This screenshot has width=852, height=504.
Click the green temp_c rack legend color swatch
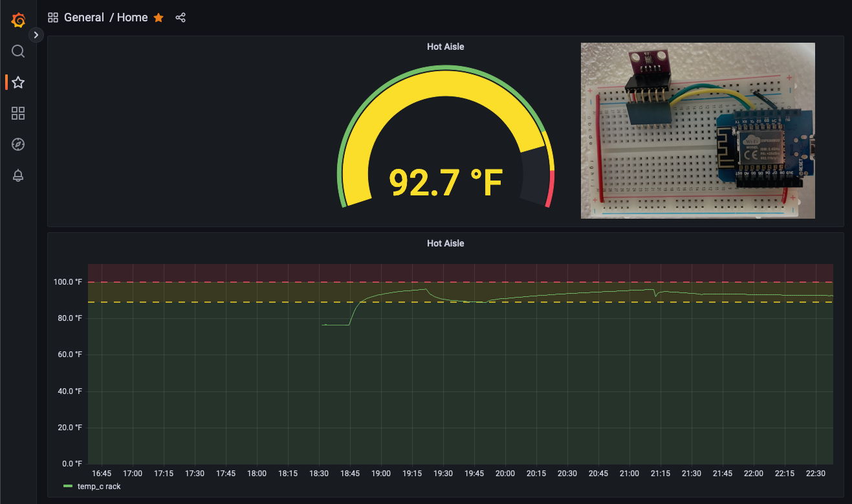click(x=68, y=487)
